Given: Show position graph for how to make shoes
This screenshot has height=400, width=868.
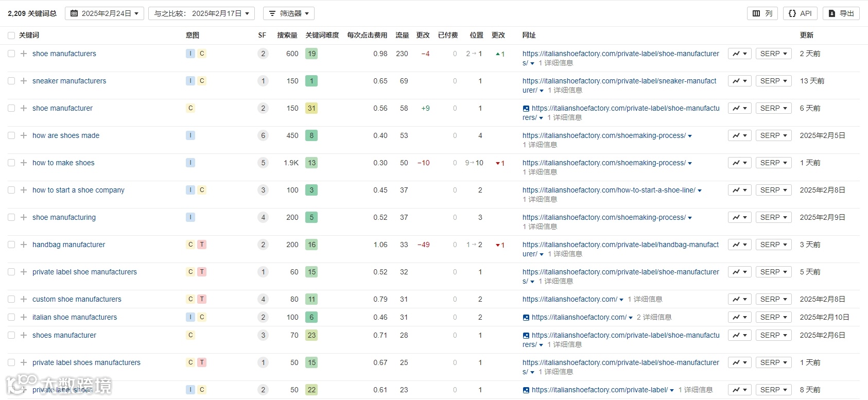Looking at the screenshot, I should tap(740, 163).
